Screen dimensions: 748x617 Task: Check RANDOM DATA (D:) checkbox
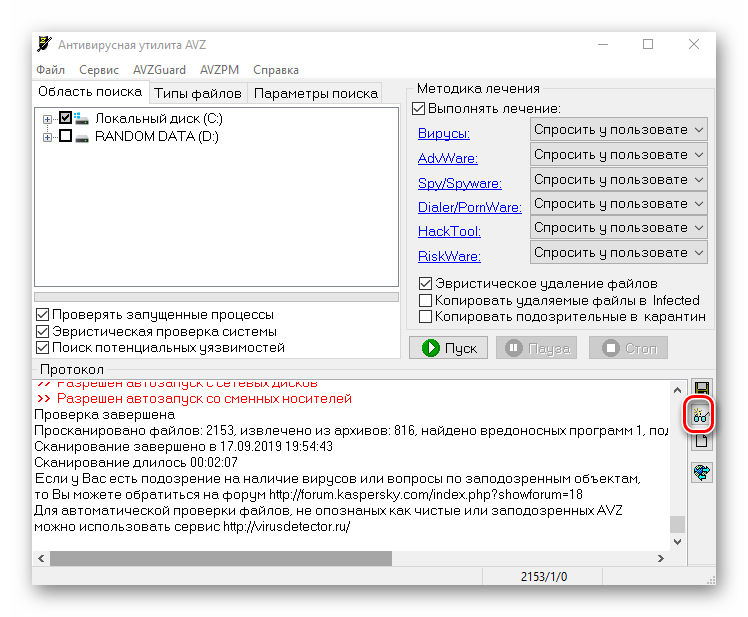(x=65, y=136)
